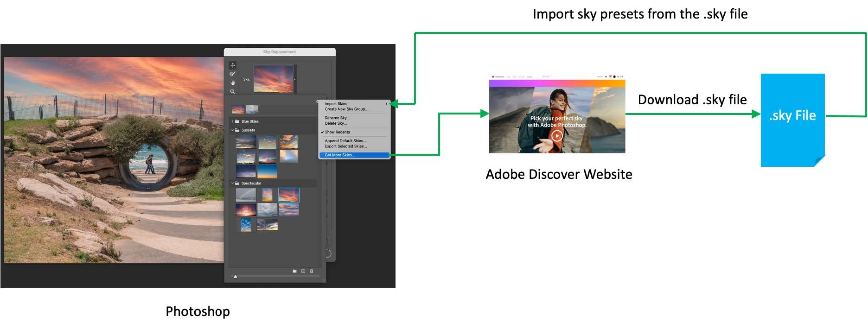Choose Get More Skies menu item
Screen dimensions: 868x329
click(340, 155)
